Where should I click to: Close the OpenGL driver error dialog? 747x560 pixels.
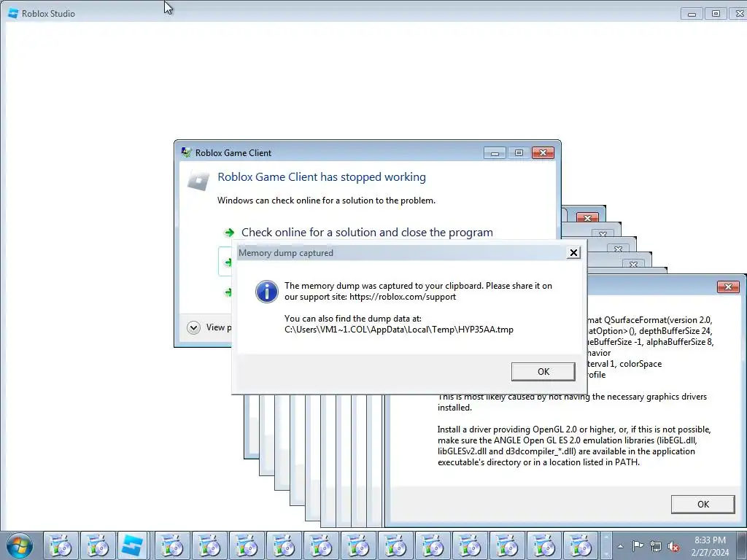[x=728, y=287]
